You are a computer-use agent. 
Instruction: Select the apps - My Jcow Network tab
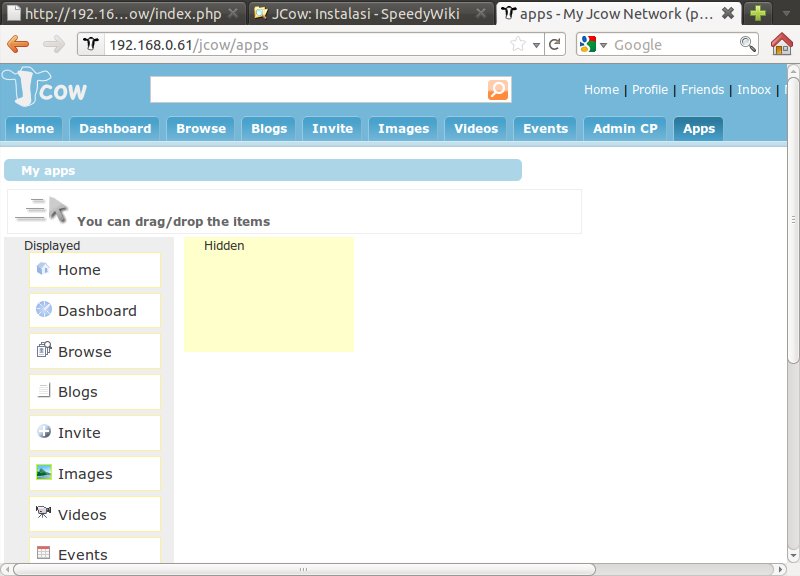(x=618, y=13)
